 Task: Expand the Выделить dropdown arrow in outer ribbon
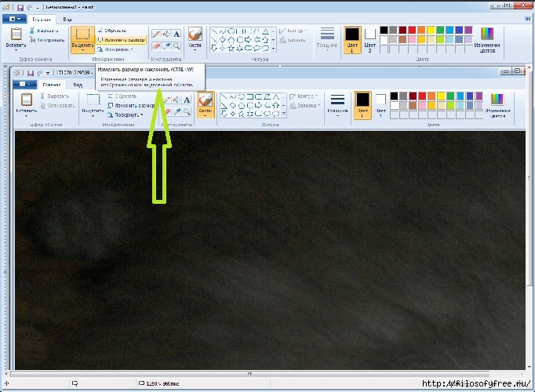point(82,50)
